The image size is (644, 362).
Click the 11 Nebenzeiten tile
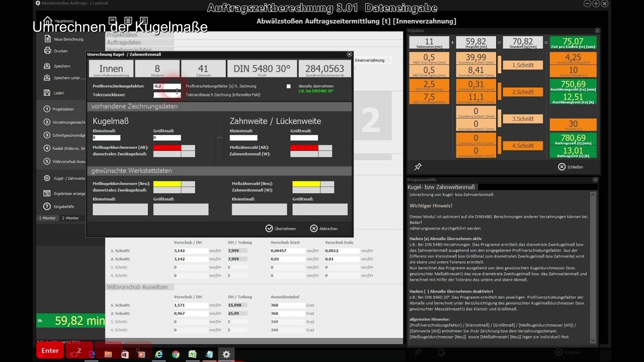tap(429, 42)
